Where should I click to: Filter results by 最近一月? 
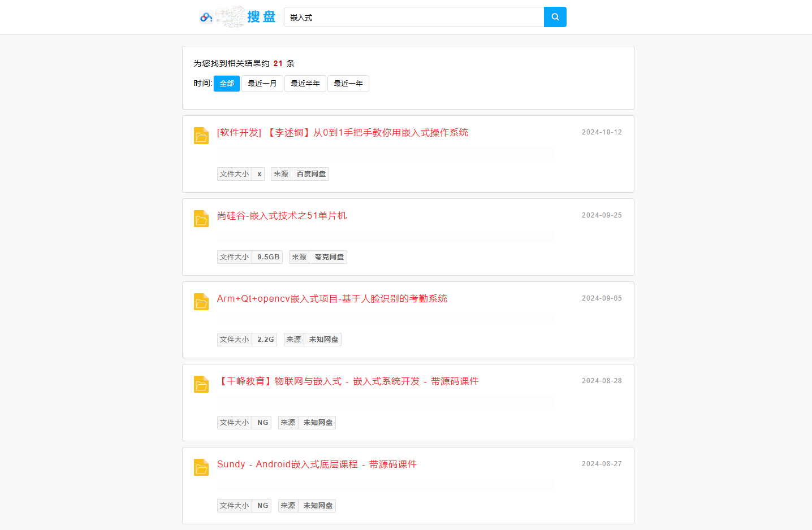[262, 84]
